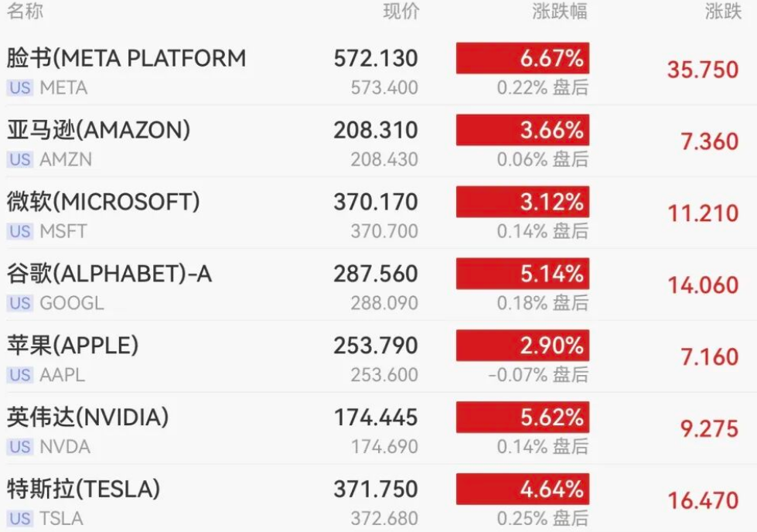Open the 亚马逊(AMAZON) stock details
This screenshot has width=757, height=532.
coord(98,130)
